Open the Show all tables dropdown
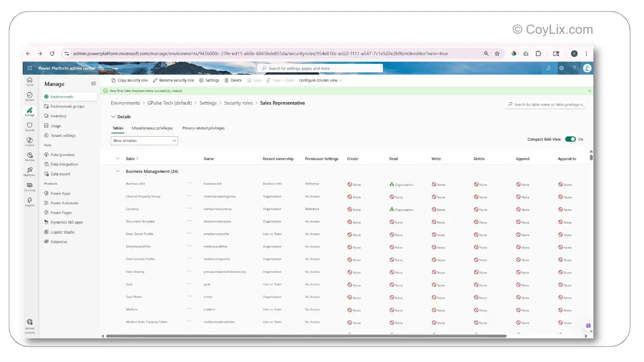The image size is (644, 362). [145, 141]
